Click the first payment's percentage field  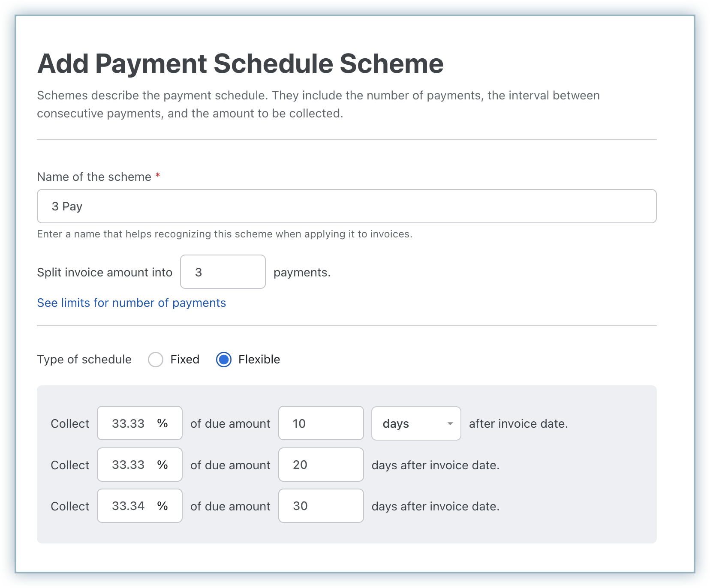coord(129,423)
